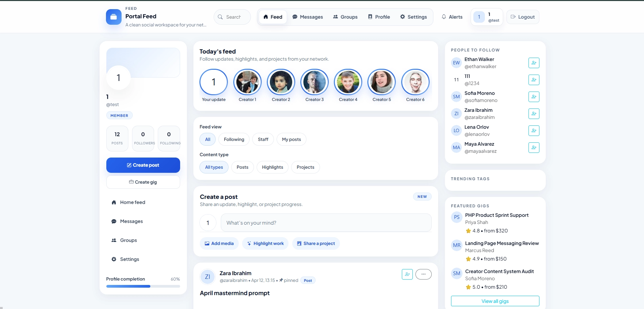Filter feed view to Staff
This screenshot has width=644, height=309.
[x=263, y=139]
